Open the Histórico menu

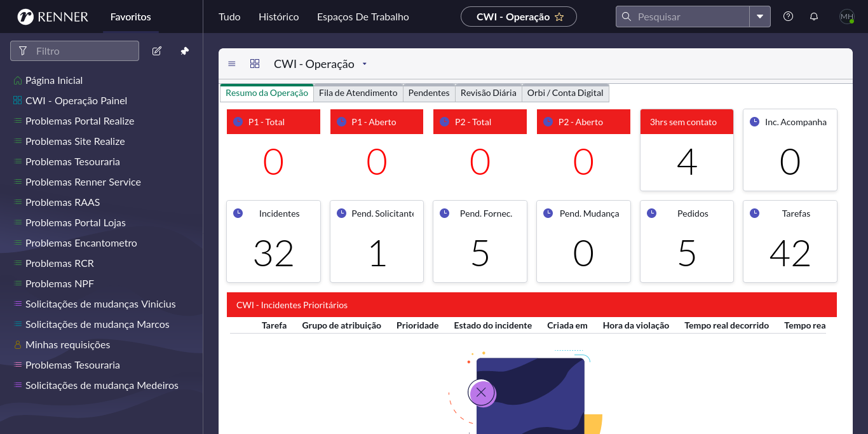click(x=278, y=17)
